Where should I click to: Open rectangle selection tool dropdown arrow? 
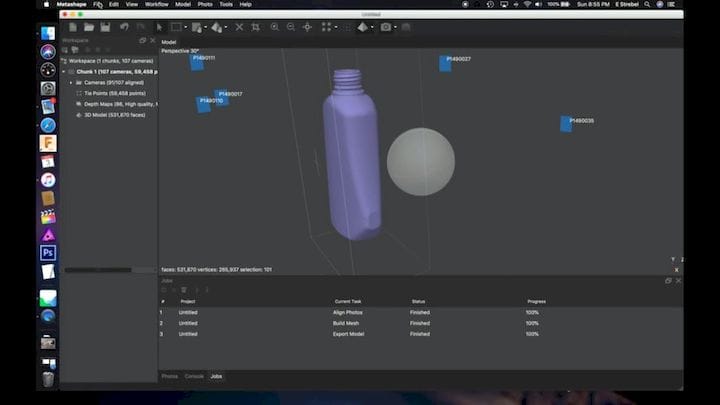(x=187, y=27)
